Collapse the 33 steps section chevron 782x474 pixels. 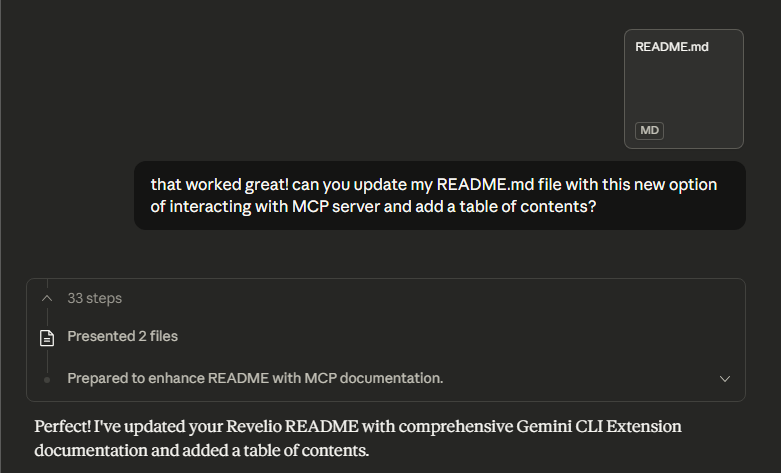46,298
